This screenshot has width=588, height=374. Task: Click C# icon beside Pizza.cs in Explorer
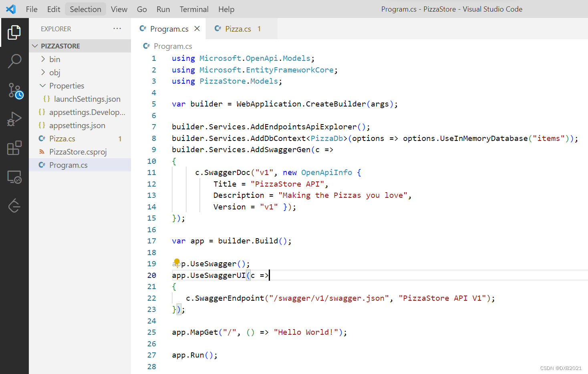[x=42, y=139]
